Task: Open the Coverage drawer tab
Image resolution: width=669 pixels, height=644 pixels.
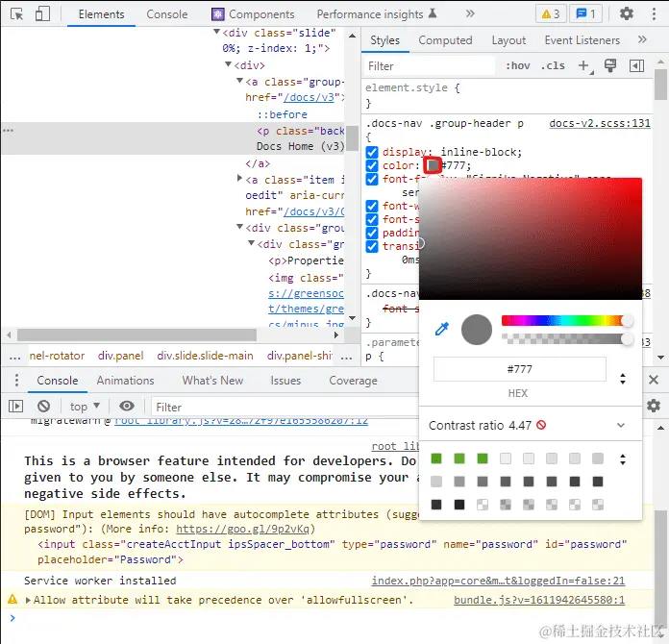Action: (x=353, y=381)
